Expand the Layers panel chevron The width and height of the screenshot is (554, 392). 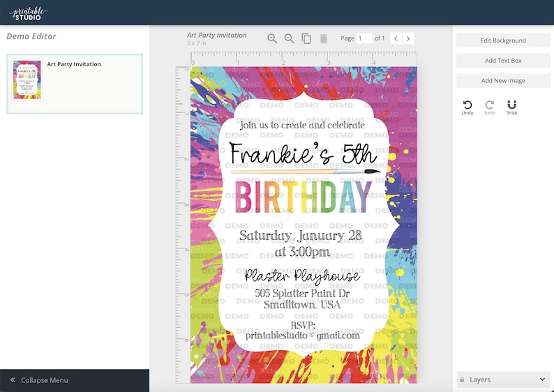click(x=542, y=379)
